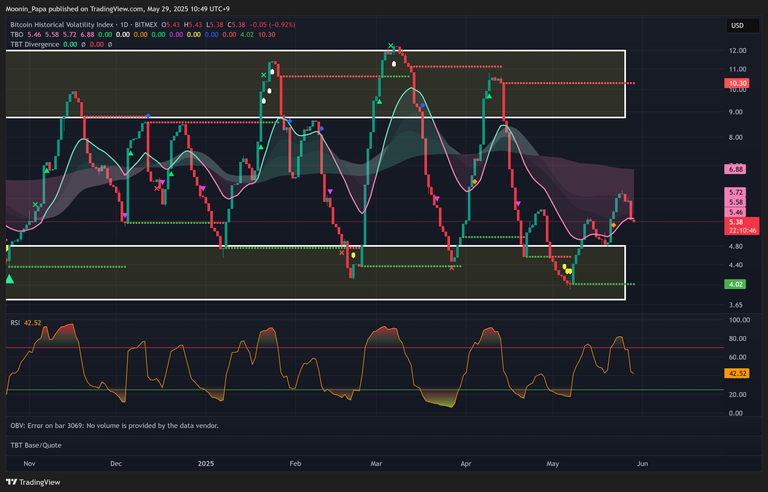Click the 2025 label on the time axis
The image size is (768, 492).
(x=206, y=463)
